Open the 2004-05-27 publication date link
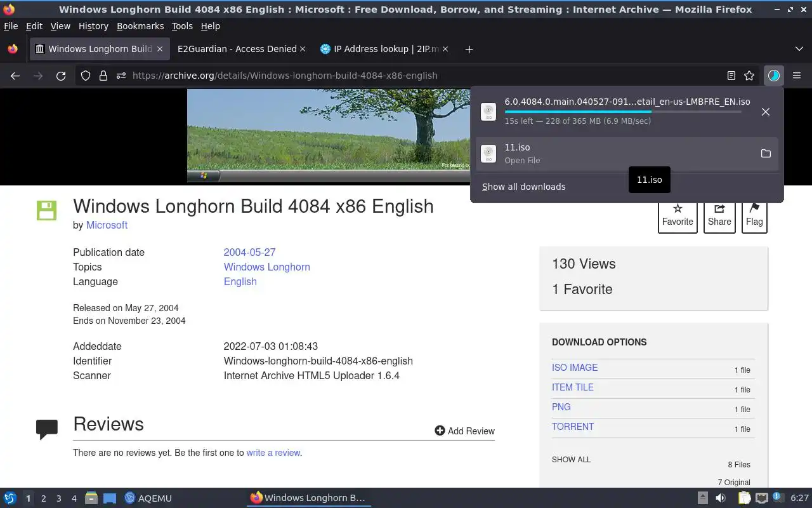 click(249, 252)
